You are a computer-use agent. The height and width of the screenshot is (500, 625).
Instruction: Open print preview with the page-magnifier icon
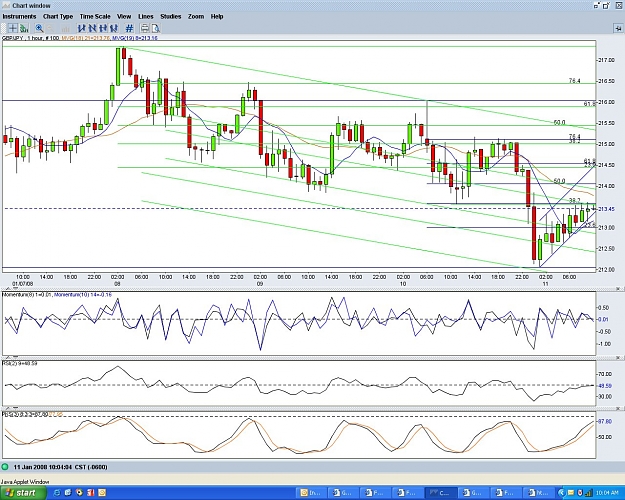(155, 28)
